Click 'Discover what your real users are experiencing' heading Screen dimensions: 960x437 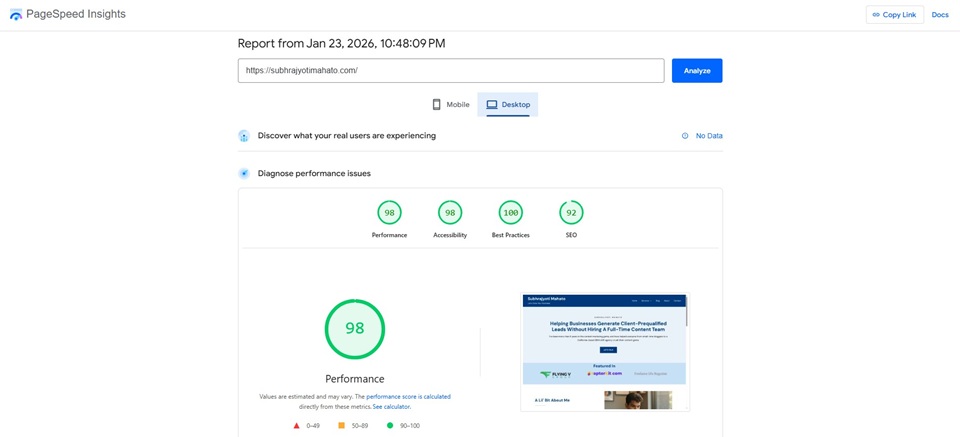tap(347, 136)
